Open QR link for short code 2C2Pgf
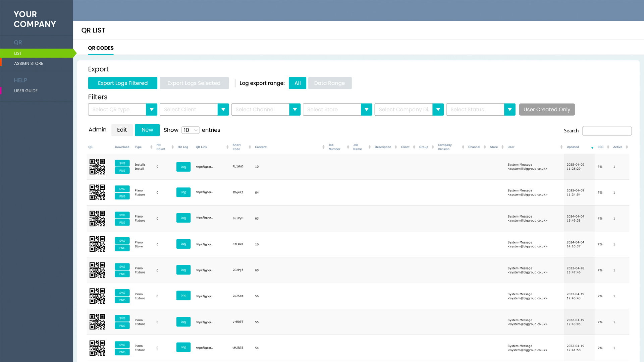The height and width of the screenshot is (362, 644). [204, 270]
